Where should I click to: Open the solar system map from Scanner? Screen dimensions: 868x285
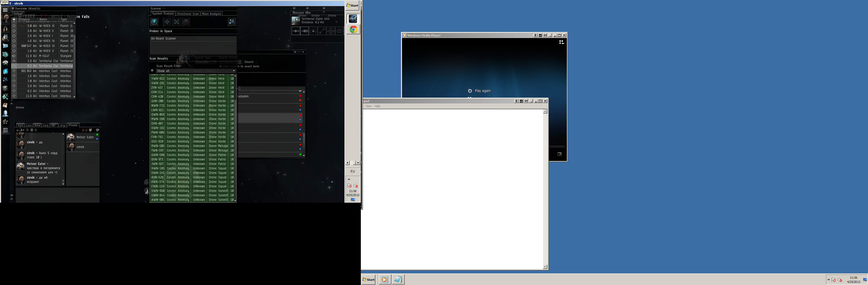click(x=232, y=22)
